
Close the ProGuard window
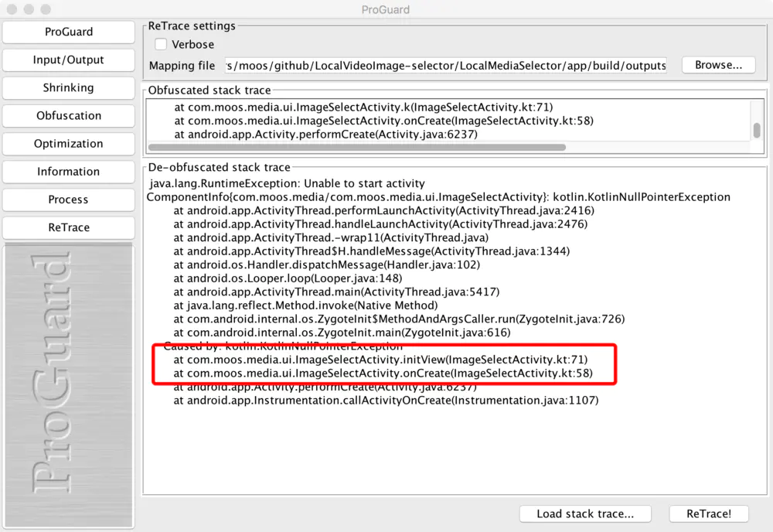[x=12, y=9]
